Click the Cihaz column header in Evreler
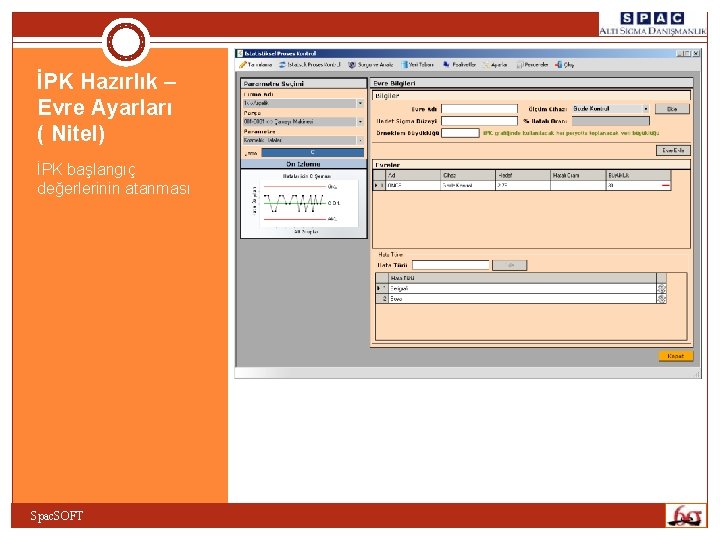This screenshot has height=540, width=720. tap(468, 175)
